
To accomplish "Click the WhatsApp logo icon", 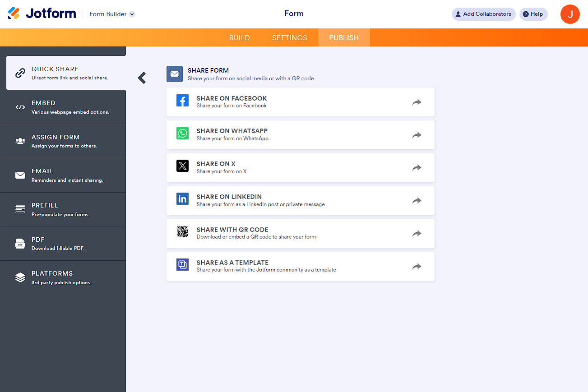I will coord(182,134).
